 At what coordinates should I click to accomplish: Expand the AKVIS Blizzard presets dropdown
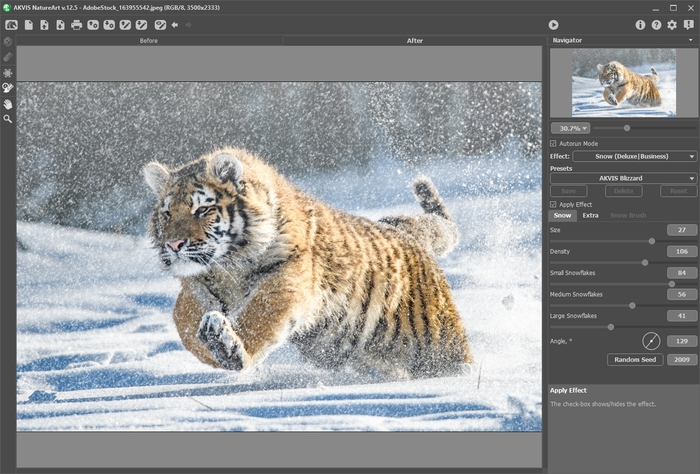[623, 178]
